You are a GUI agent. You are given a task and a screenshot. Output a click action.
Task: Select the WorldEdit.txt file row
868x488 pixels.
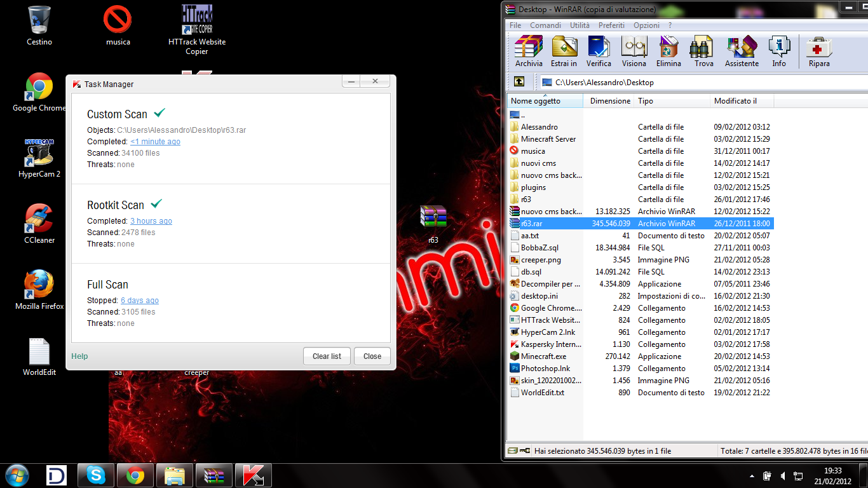pos(641,393)
